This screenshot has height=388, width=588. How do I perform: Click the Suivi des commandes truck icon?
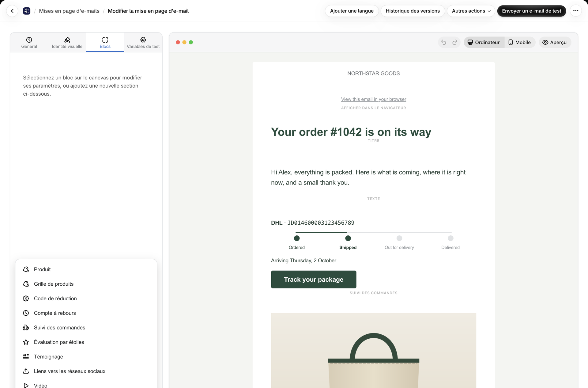click(26, 328)
